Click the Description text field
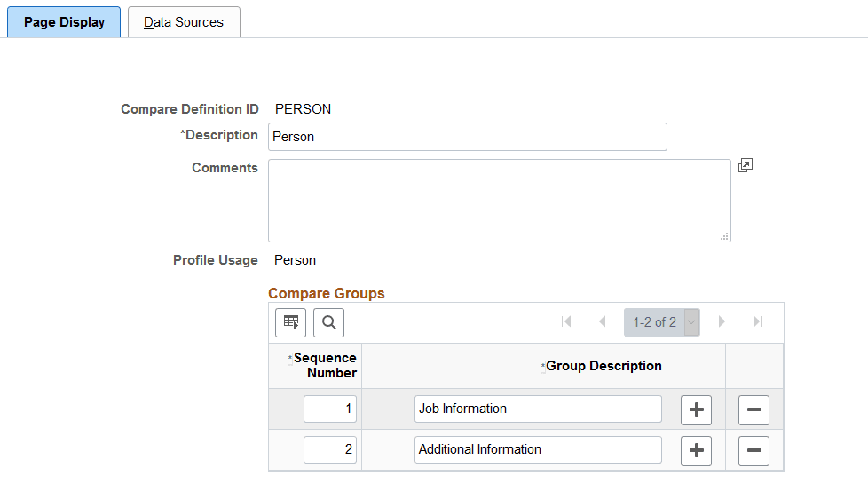The image size is (868, 484). coord(467,137)
